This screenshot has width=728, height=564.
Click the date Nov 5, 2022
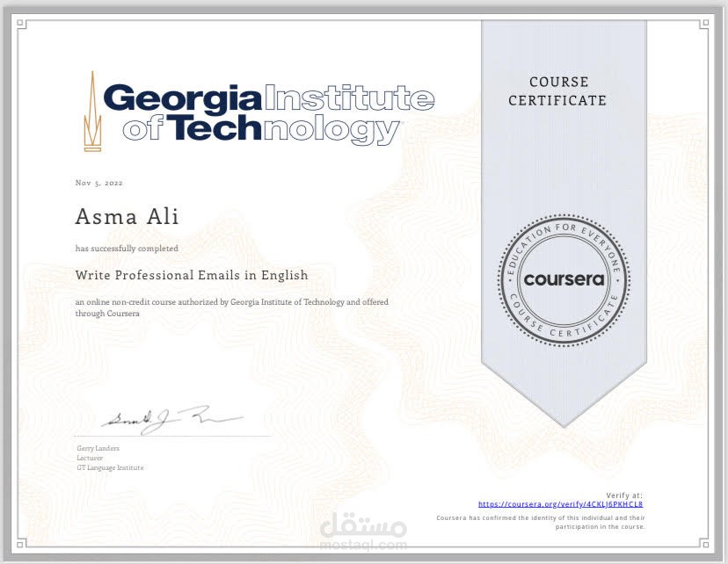98,183
